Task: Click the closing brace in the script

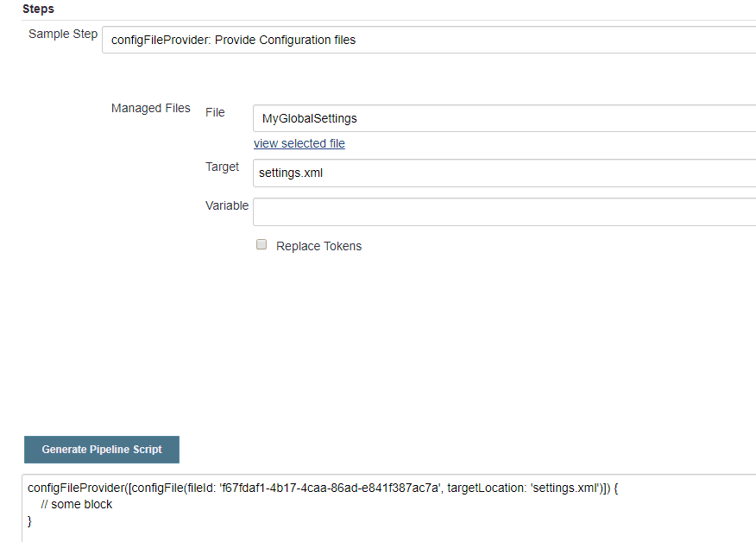Action: click(x=30, y=520)
